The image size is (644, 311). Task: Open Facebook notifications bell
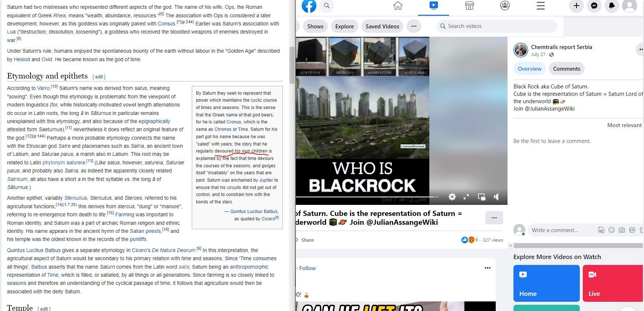(x=612, y=6)
